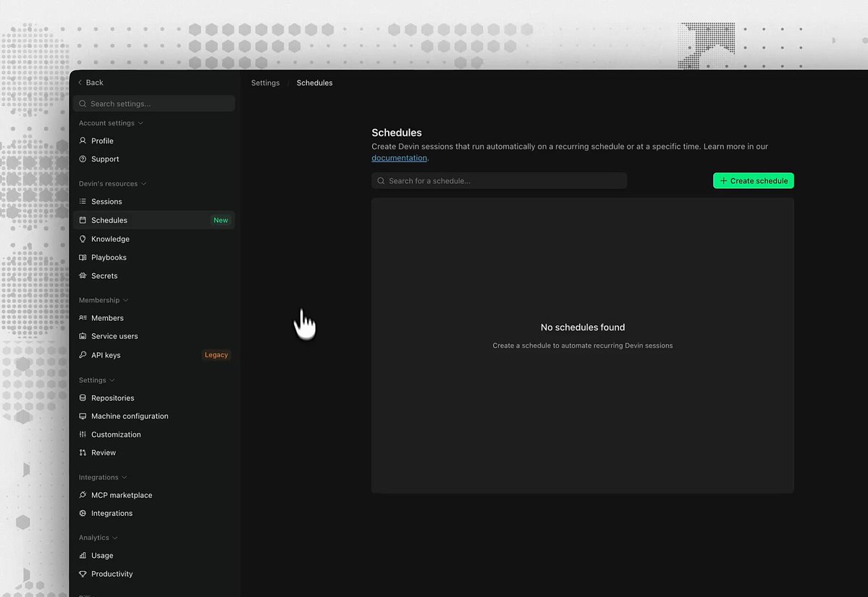This screenshot has height=597, width=868.
Task: Collapse the Devin's resources section
Action: [x=143, y=184]
